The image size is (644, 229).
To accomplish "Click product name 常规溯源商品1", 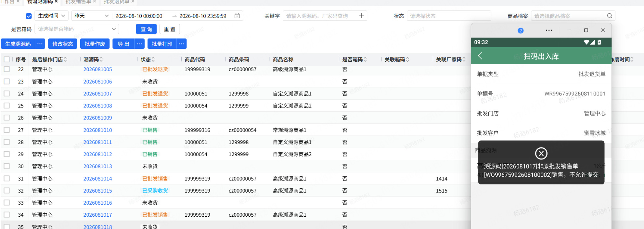I will 290,130.
